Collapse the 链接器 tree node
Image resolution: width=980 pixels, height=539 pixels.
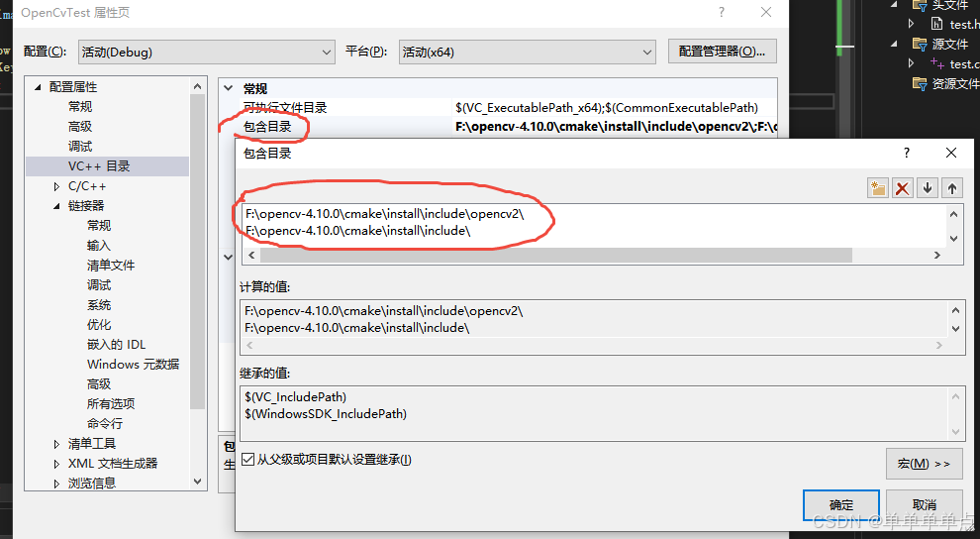coord(56,206)
